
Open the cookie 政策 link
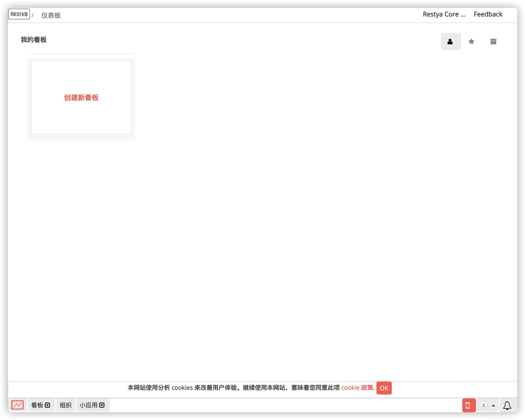357,388
